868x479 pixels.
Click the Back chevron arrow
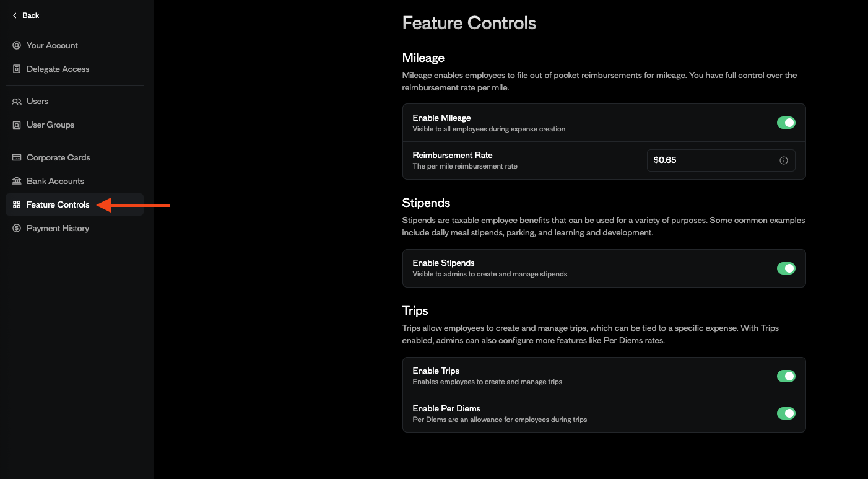(15, 15)
